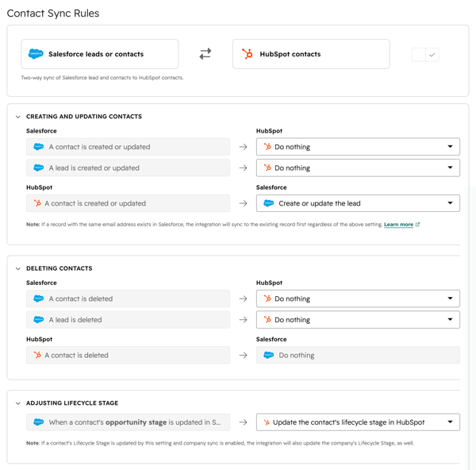Click Salesforce icon in 'A lead is created or updated' row
This screenshot has width=476, height=470.
pos(39,168)
